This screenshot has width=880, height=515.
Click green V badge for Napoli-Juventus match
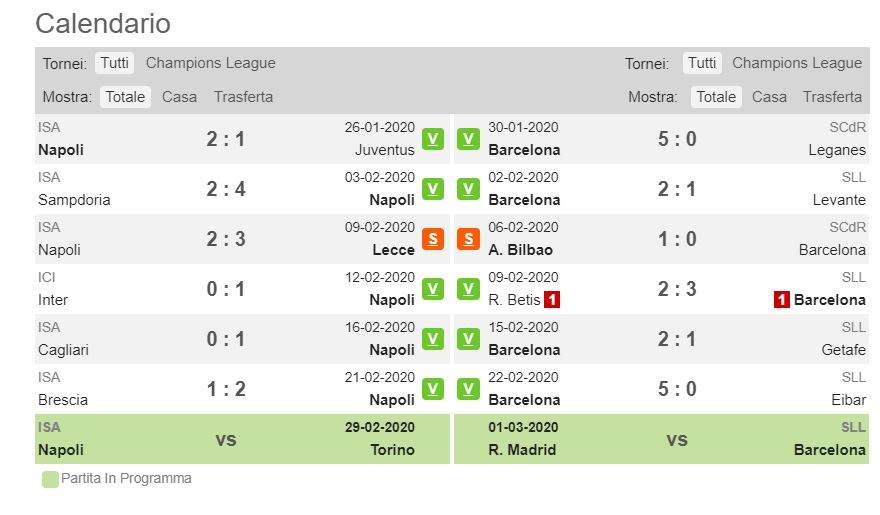pos(433,139)
